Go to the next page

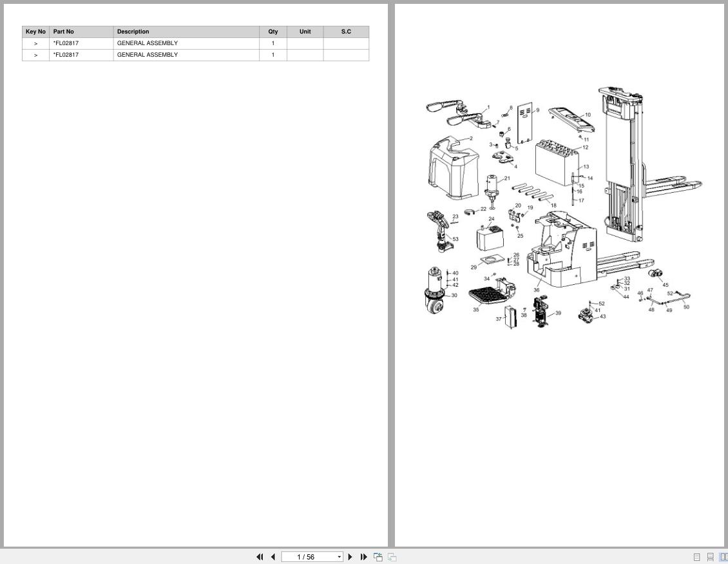point(350,557)
